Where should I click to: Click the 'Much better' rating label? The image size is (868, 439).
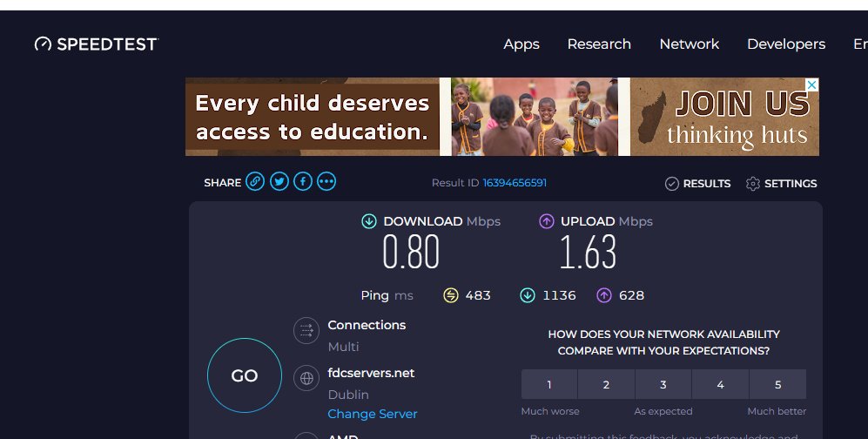[x=777, y=411]
